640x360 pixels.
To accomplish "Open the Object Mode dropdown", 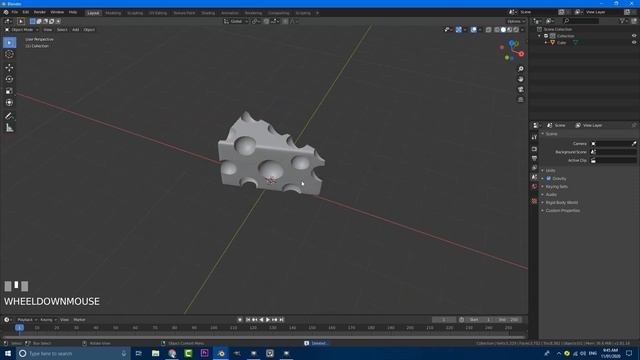I will pyautogui.click(x=22, y=30).
